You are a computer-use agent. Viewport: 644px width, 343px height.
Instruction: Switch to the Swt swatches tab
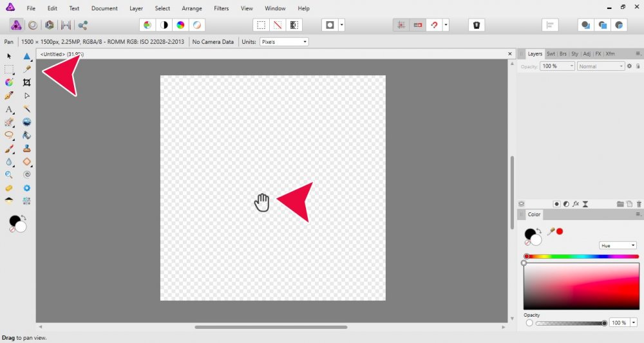(x=551, y=54)
